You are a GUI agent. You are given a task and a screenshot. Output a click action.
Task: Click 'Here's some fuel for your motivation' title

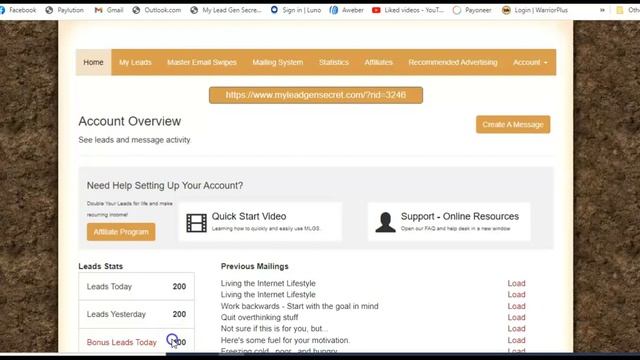(285, 340)
